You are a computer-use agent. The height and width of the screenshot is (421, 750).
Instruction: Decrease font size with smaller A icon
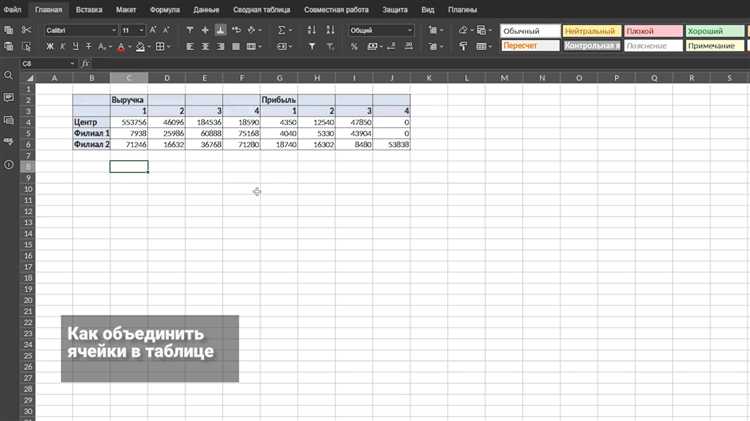click(166, 30)
